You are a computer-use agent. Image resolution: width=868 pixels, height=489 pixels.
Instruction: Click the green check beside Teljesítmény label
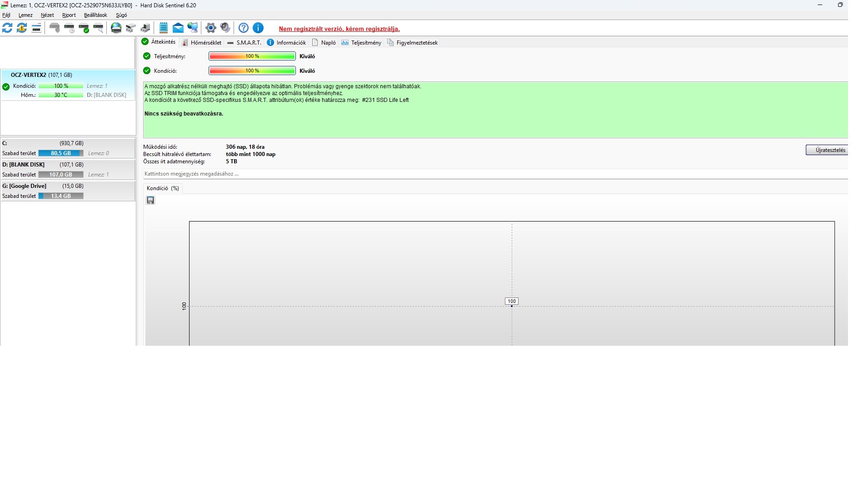click(147, 56)
